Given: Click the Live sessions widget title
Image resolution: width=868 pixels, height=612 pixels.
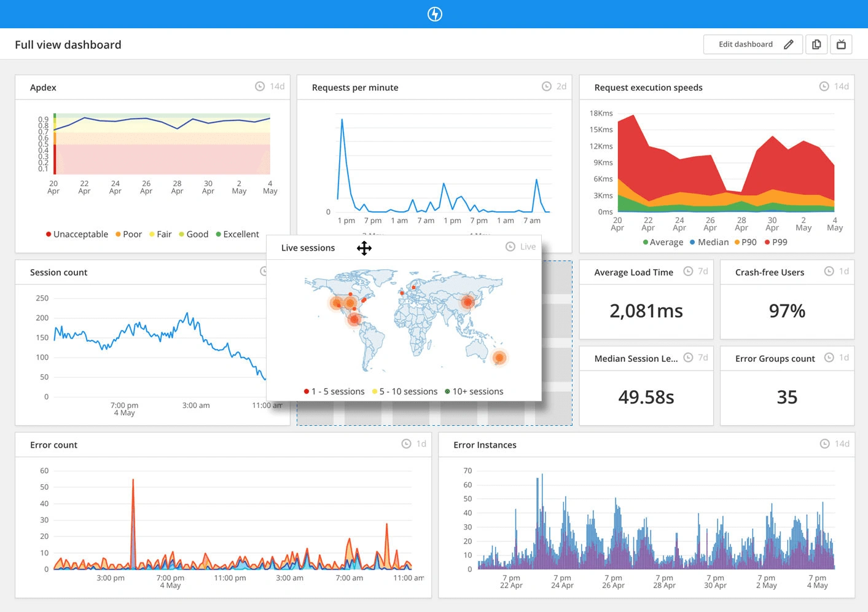Looking at the screenshot, I should point(308,248).
